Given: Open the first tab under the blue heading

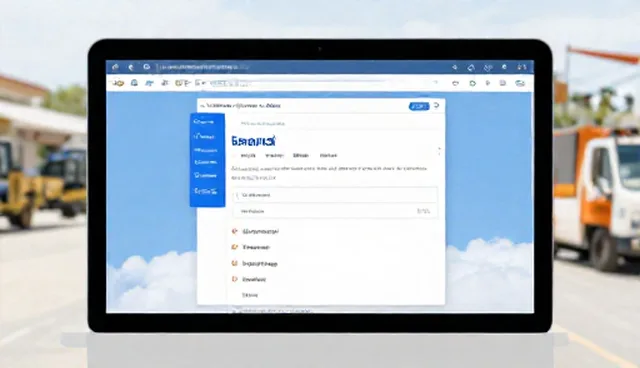Looking at the screenshot, I should [x=248, y=155].
